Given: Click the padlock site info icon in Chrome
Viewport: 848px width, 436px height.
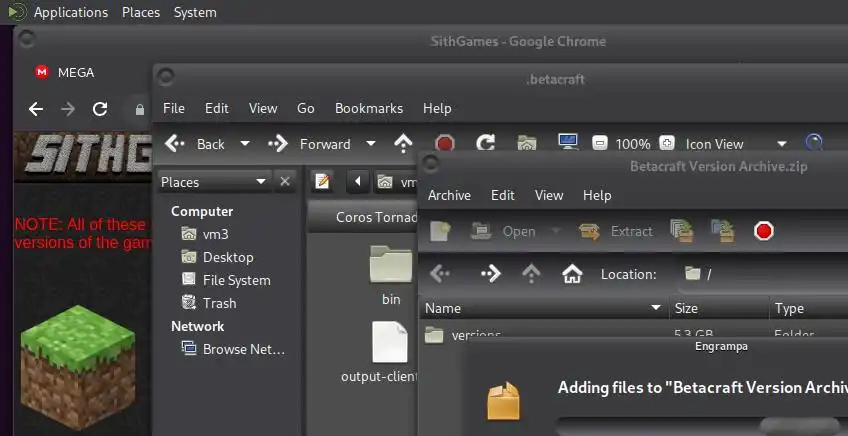Looking at the screenshot, I should pos(140,110).
